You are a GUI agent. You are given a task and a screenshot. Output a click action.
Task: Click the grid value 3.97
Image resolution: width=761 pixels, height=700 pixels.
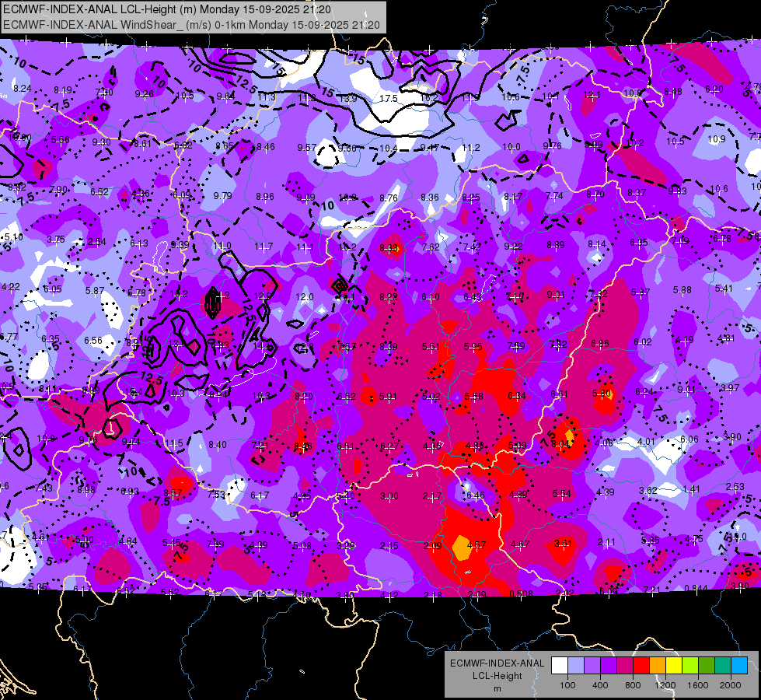(x=729, y=387)
